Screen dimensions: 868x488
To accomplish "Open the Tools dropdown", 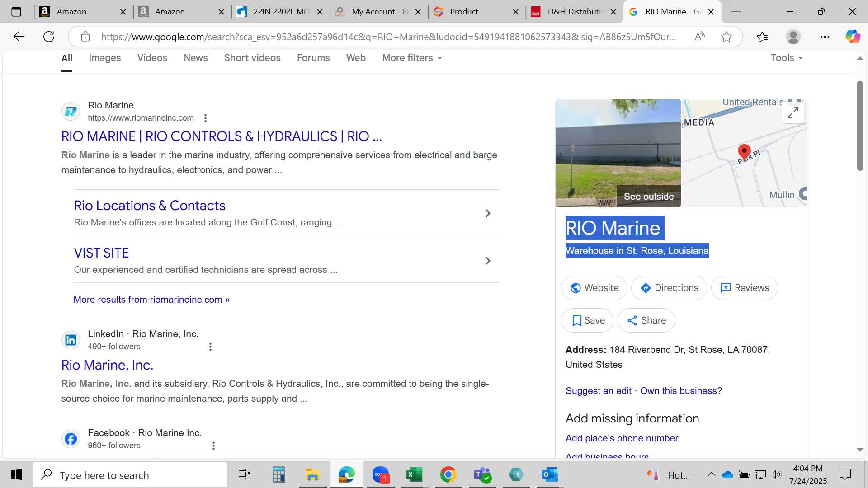I will (787, 58).
